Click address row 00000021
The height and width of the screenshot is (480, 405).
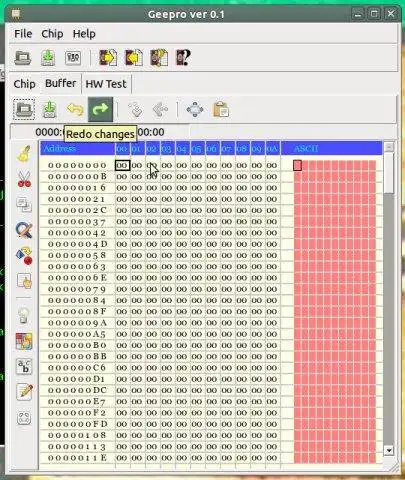(77, 199)
